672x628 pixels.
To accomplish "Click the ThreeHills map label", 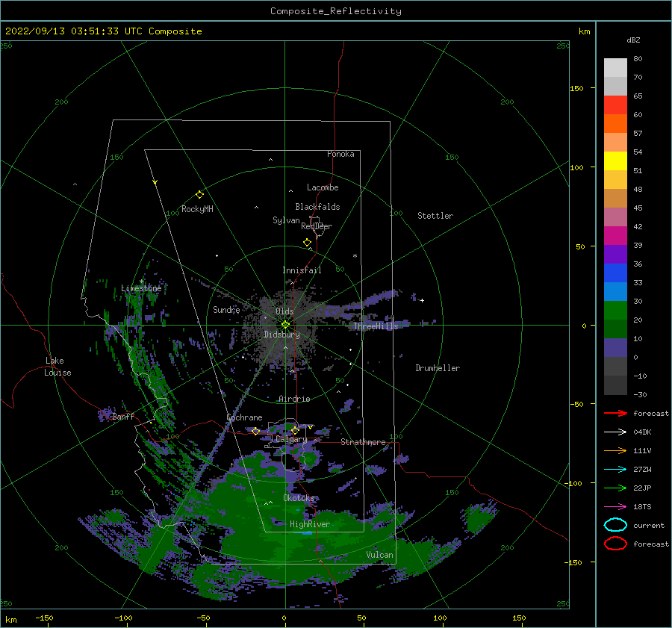I will click(x=376, y=326).
